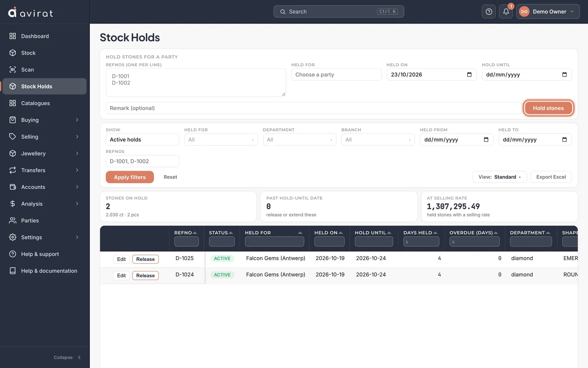This screenshot has height=368, width=588.
Task: Go to Dashboard in sidebar
Action: click(x=44, y=36)
